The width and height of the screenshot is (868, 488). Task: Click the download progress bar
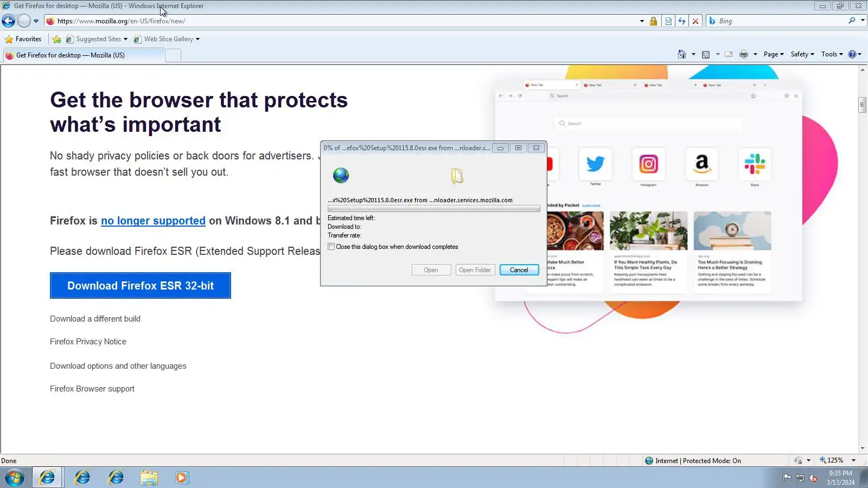[433, 209]
